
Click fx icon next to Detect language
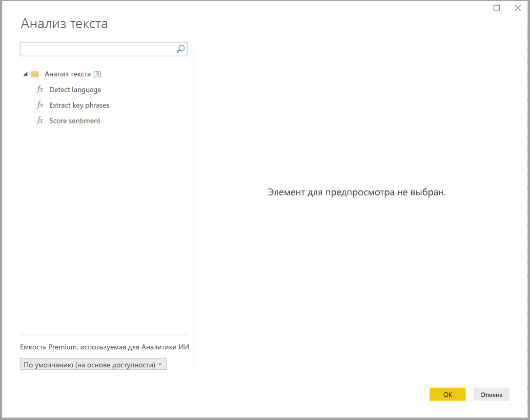pyautogui.click(x=40, y=89)
